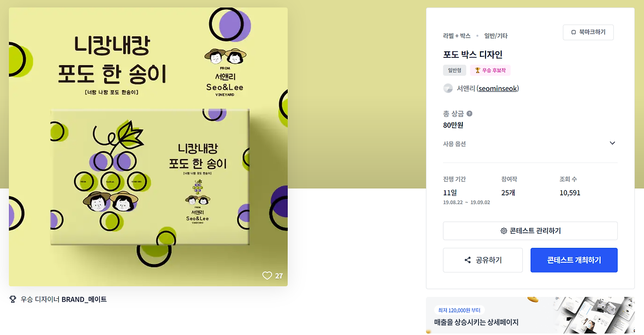Click the 콘테스트 개최하기 blue button

click(574, 260)
